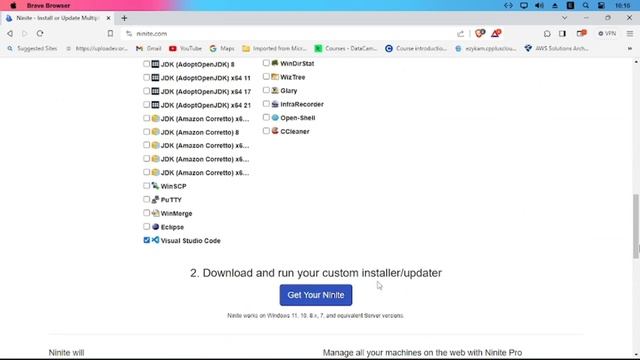The height and width of the screenshot is (360, 640).
Task: Check the PuTTY checkbox
Action: pyautogui.click(x=147, y=200)
